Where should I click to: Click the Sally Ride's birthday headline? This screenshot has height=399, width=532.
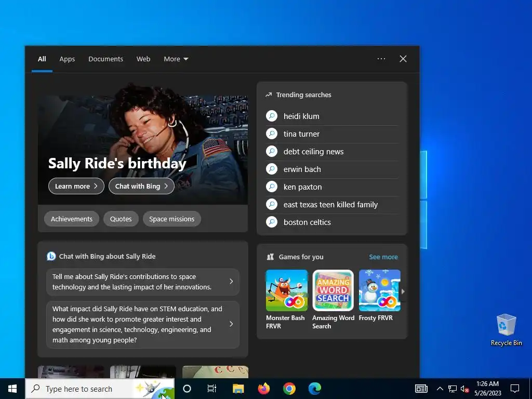(117, 163)
